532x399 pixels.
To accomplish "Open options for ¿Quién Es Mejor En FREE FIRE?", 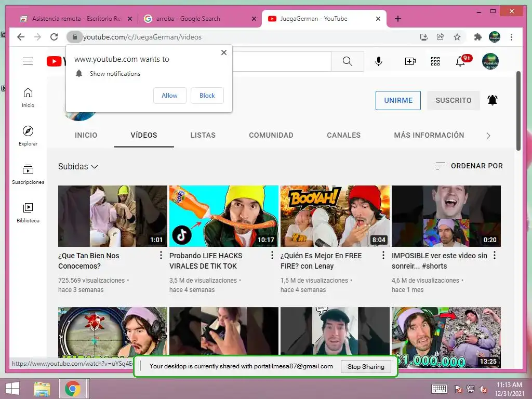I will click(383, 255).
